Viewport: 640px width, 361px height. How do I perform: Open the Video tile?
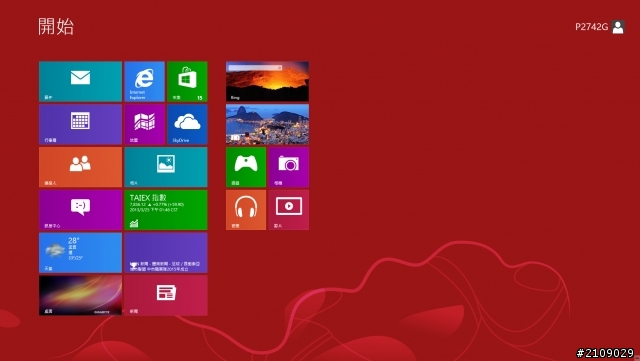tap(289, 210)
